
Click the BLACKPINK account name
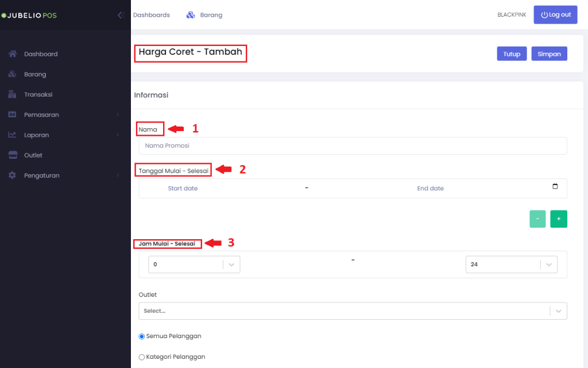(x=512, y=15)
